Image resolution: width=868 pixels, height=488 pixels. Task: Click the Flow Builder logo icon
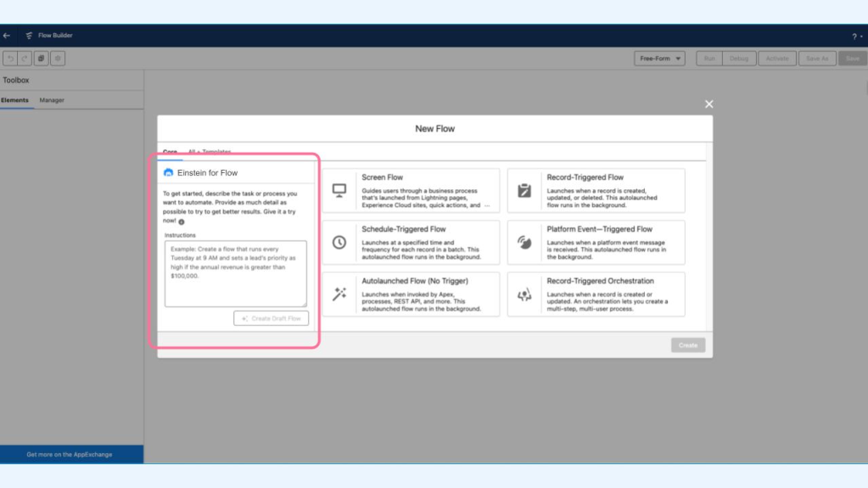[29, 36]
